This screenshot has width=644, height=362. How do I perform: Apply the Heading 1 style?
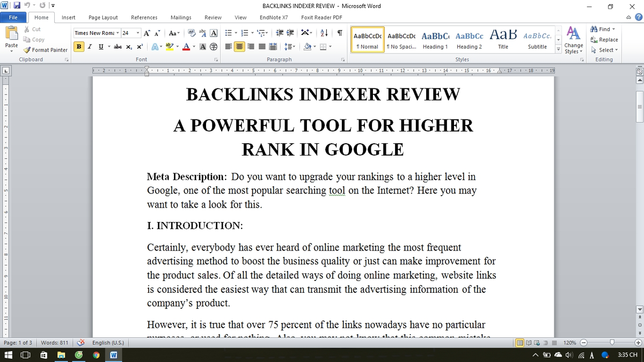point(435,40)
